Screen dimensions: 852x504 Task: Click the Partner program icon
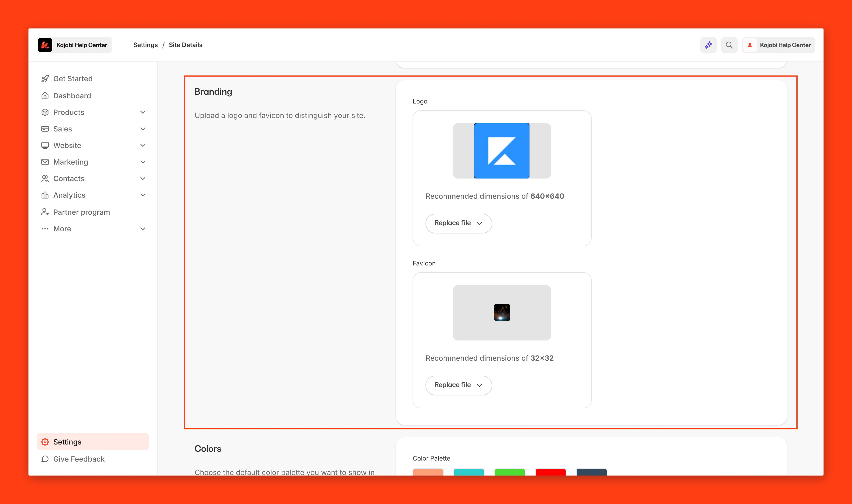coord(45,212)
